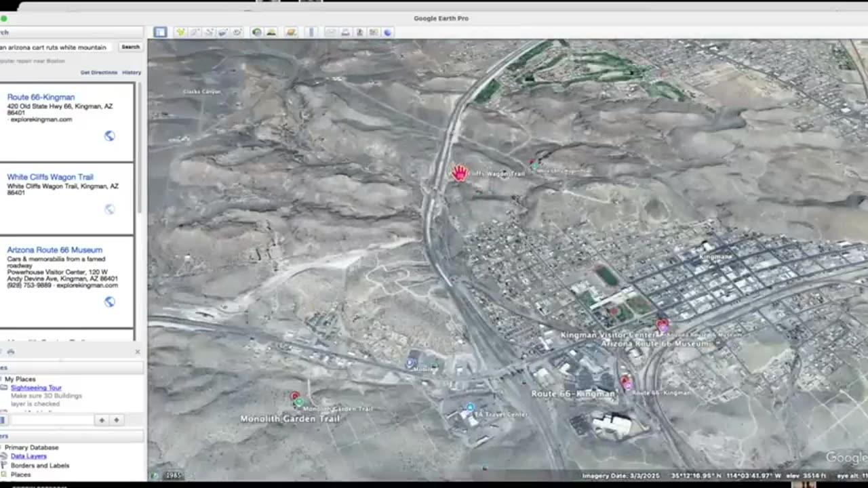This screenshot has width=868, height=488.
Task: Click the 1985 historical imagery year
Action: coord(174,476)
